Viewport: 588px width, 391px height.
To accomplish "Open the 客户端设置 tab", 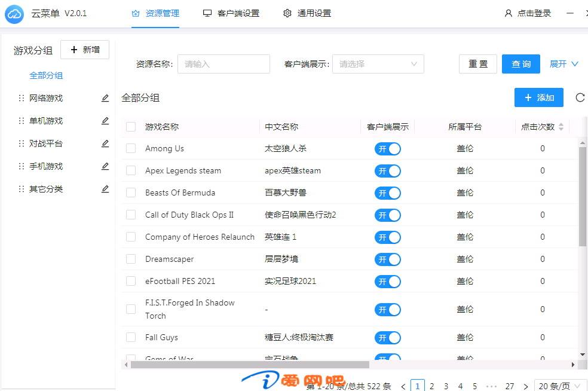I will coord(231,14).
